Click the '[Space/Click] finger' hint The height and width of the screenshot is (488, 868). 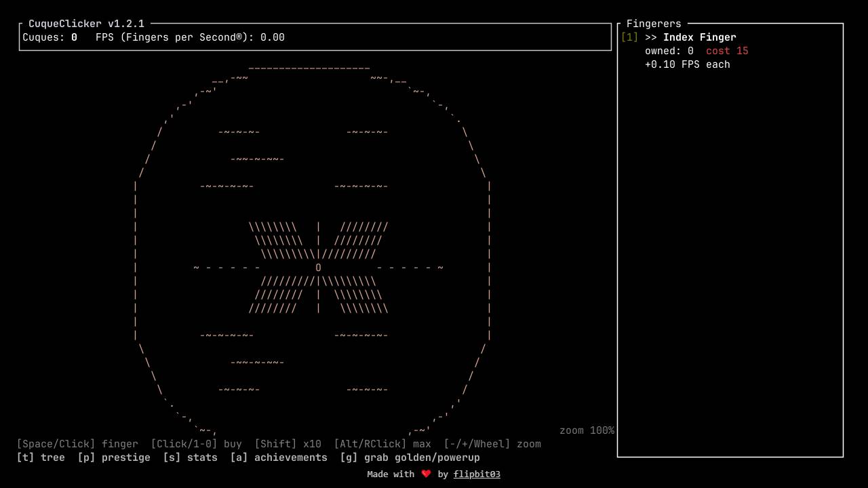pos(77,444)
